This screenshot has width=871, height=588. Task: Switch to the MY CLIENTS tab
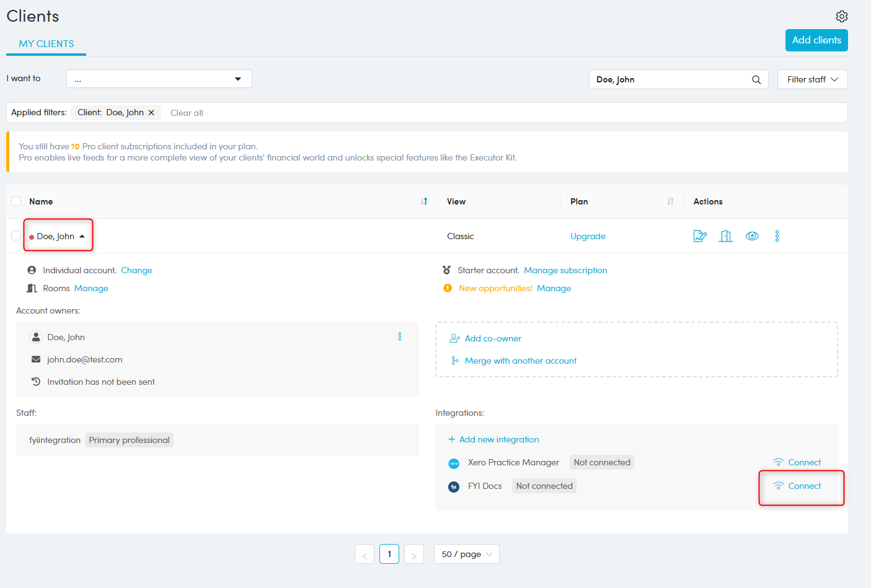(46, 44)
